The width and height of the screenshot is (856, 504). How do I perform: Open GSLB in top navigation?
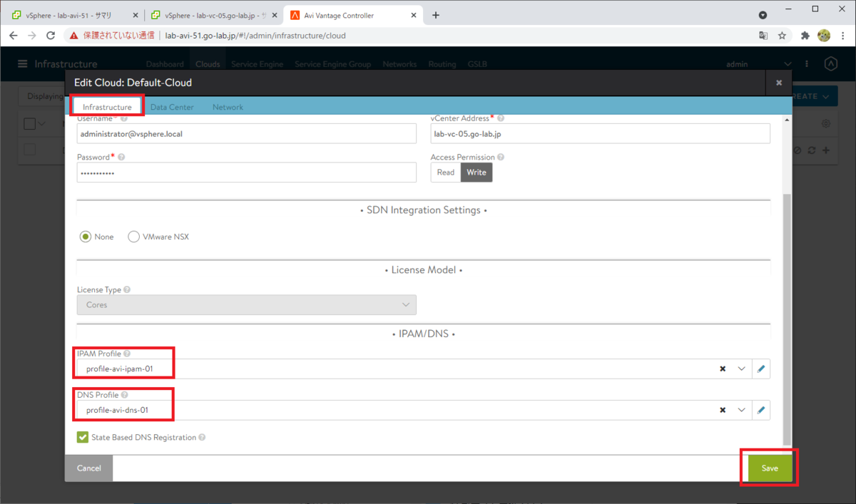(477, 64)
